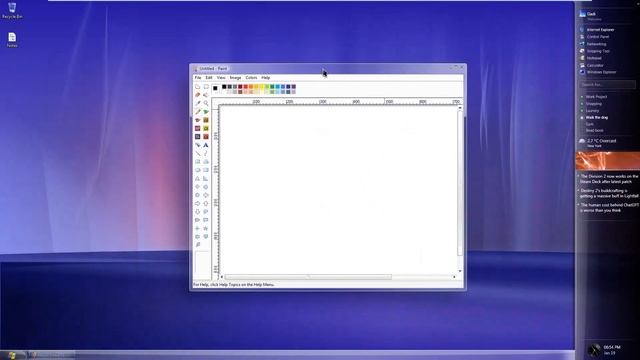
Task: Open Windows Explorer from the sidebar
Action: [598, 72]
